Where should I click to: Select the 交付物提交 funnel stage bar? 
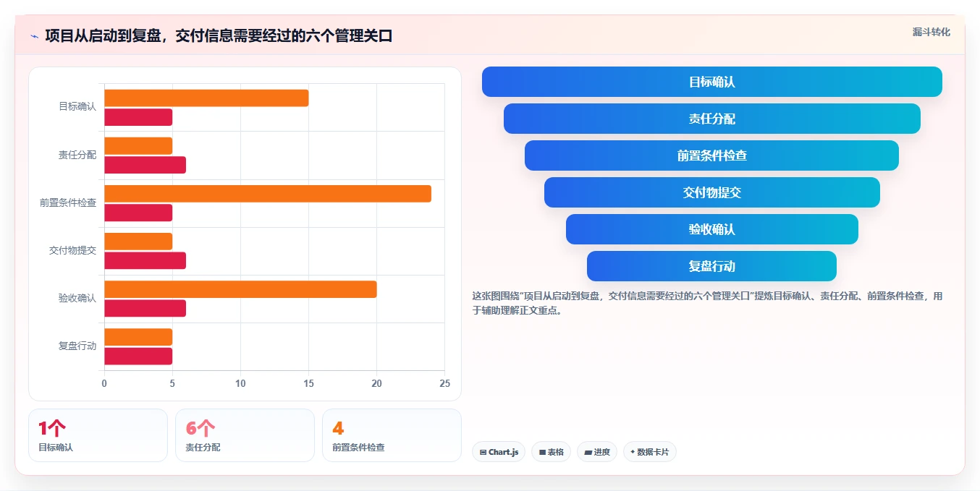pos(712,192)
